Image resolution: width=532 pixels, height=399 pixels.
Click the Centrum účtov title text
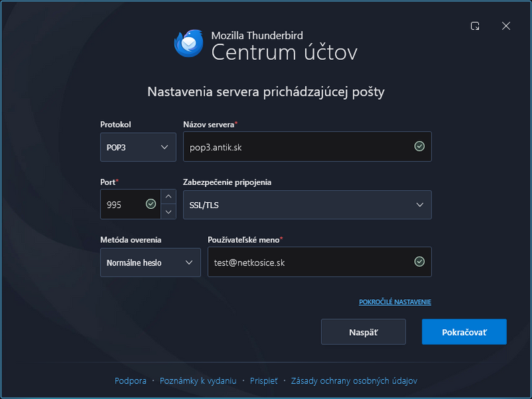(x=285, y=53)
